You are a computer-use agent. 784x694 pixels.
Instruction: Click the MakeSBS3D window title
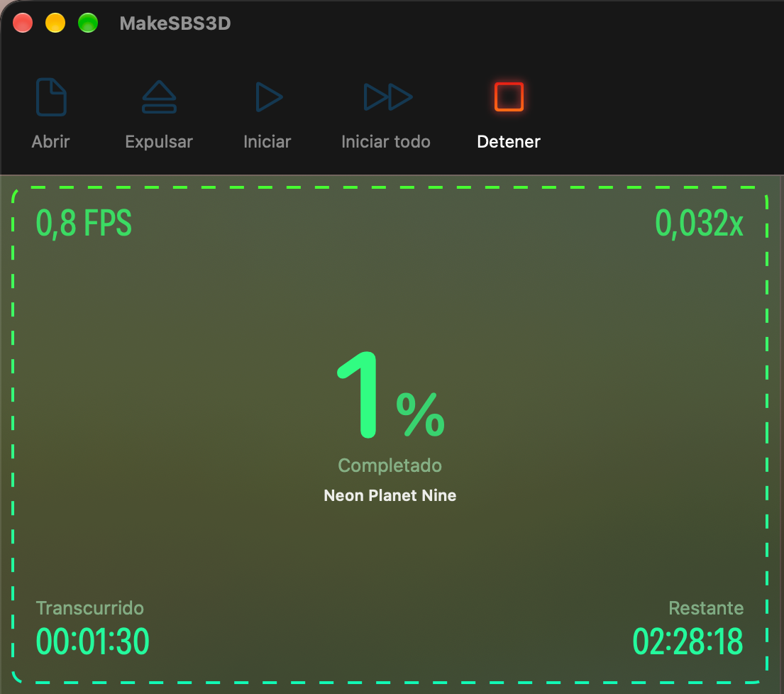click(x=175, y=23)
